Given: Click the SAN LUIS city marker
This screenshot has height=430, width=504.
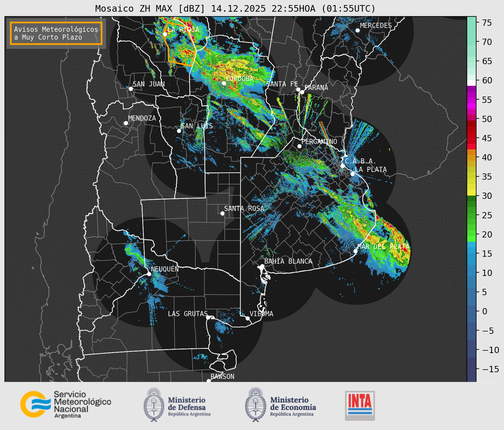Looking at the screenshot, I should (179, 131).
